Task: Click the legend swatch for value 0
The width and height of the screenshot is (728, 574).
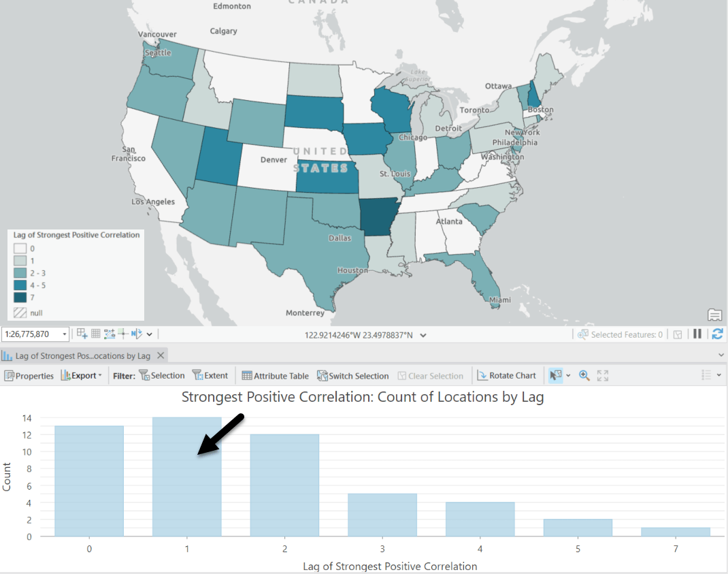Action: [x=20, y=249]
